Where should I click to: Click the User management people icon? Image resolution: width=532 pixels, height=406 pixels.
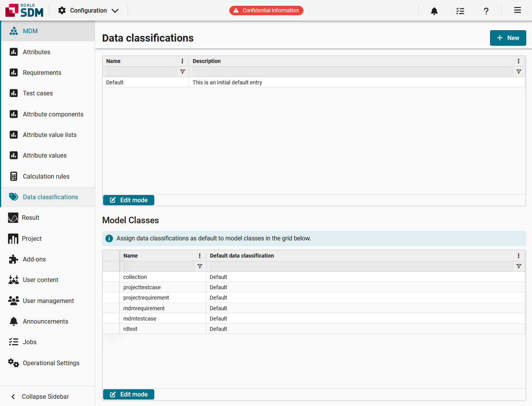pyautogui.click(x=14, y=301)
